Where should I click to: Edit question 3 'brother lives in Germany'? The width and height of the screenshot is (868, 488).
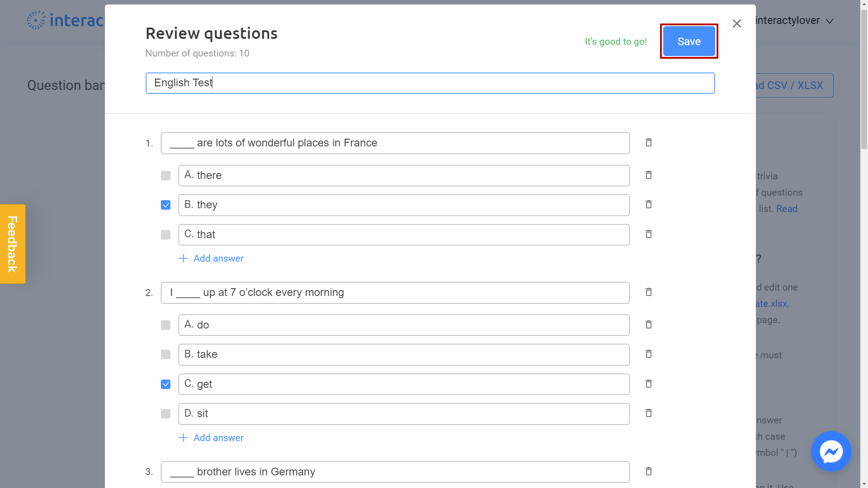point(395,472)
